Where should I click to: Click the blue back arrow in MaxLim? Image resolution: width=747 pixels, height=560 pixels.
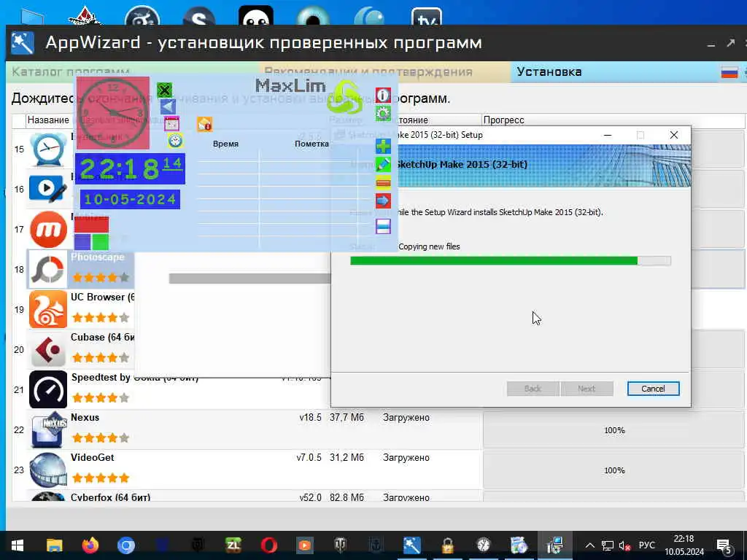point(168,106)
